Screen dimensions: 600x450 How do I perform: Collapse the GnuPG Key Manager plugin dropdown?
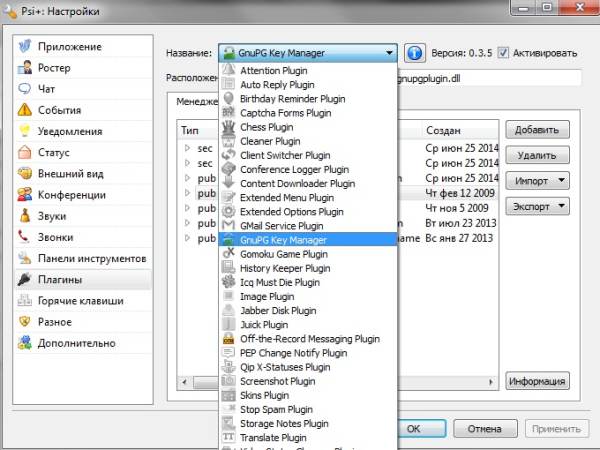pyautogui.click(x=387, y=52)
